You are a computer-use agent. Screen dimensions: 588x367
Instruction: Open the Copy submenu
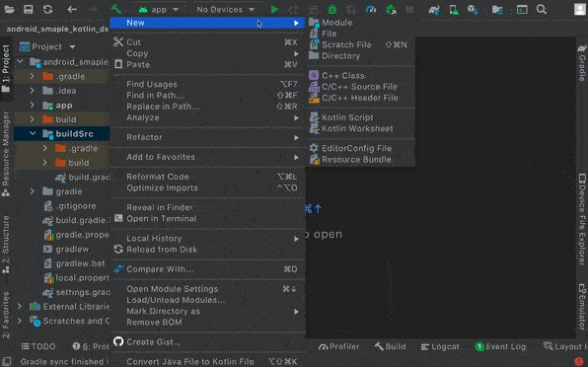207,53
